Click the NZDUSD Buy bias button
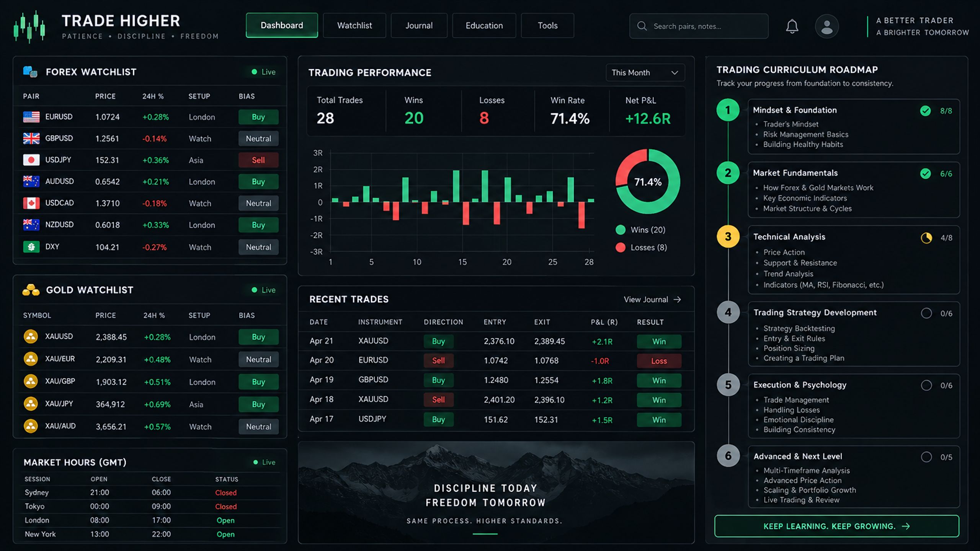The height and width of the screenshot is (551, 980). pos(258,225)
